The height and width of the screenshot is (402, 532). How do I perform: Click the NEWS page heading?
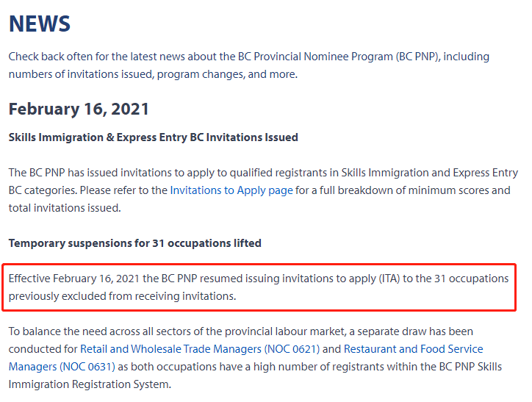[x=40, y=24]
